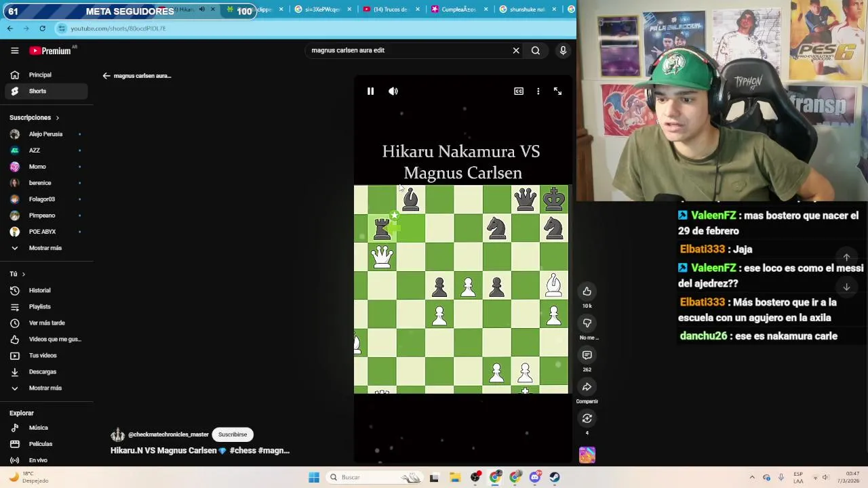Start voice search with microphone icon
This screenshot has width=868, height=488.
tap(563, 50)
